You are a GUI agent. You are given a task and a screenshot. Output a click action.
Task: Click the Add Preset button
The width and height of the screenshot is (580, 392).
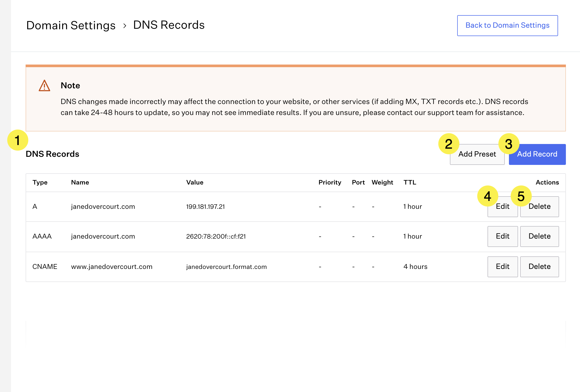tap(477, 154)
